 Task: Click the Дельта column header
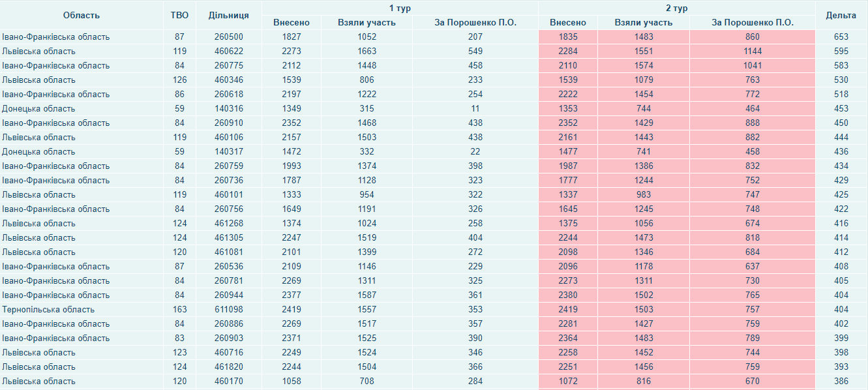pyautogui.click(x=841, y=15)
